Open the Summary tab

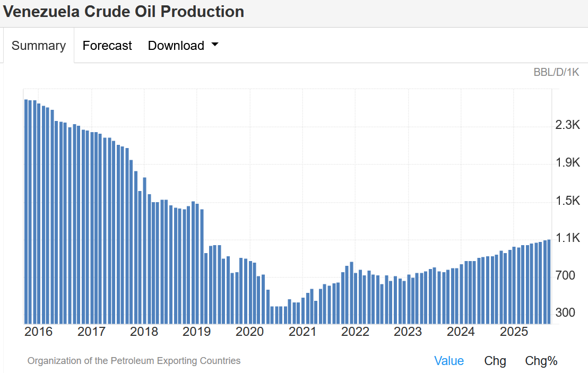tap(39, 45)
